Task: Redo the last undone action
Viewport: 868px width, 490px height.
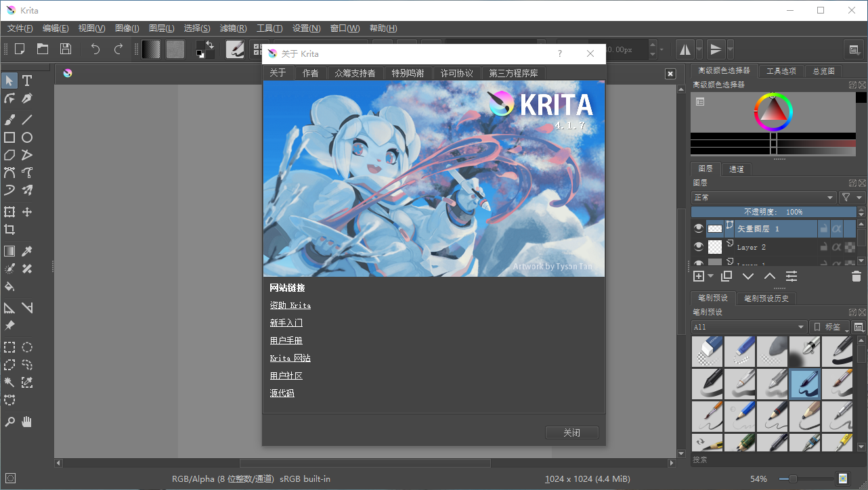Action: (x=118, y=49)
